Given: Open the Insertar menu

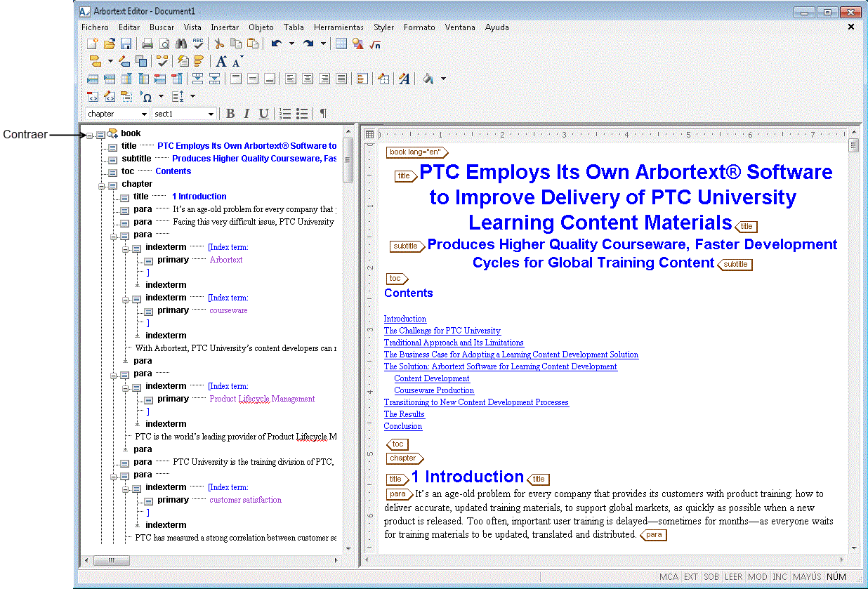Looking at the screenshot, I should point(225,27).
